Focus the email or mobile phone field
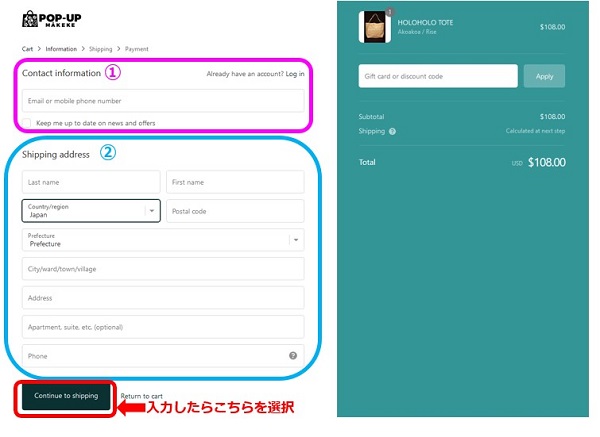600x437 pixels. [163, 101]
